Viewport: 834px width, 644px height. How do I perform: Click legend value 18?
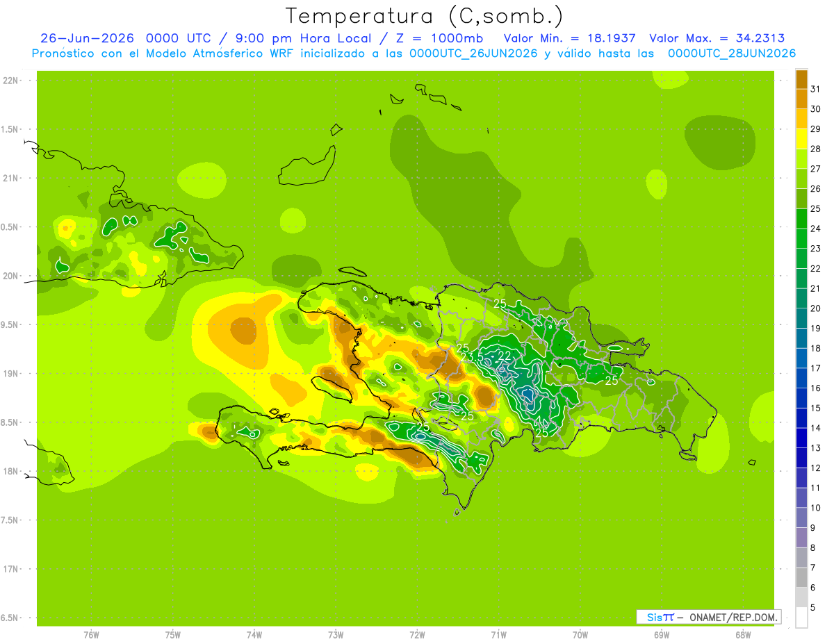(816, 348)
